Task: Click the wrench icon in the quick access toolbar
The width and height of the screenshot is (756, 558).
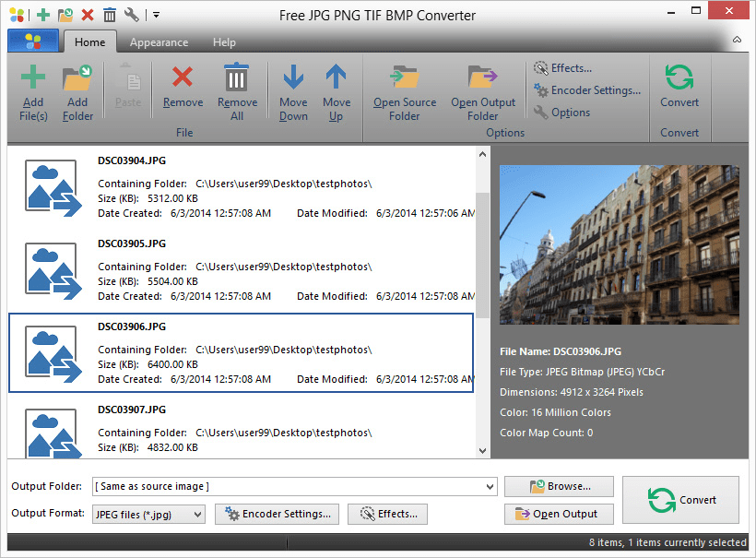Action: tap(132, 14)
